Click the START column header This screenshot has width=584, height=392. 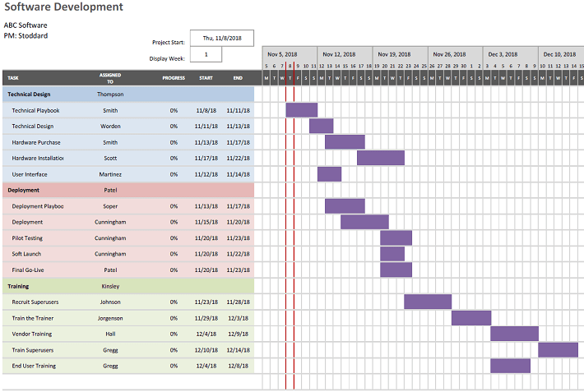point(206,78)
